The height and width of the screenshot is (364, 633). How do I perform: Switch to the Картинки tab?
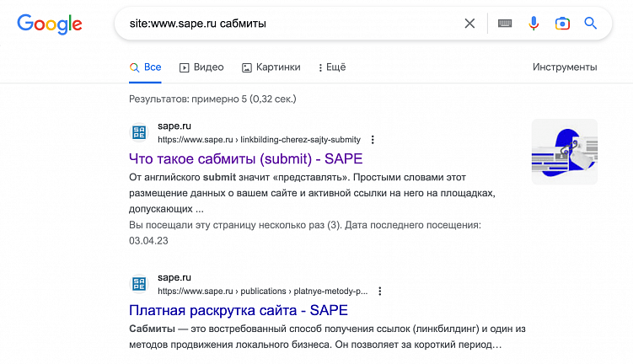click(x=271, y=67)
